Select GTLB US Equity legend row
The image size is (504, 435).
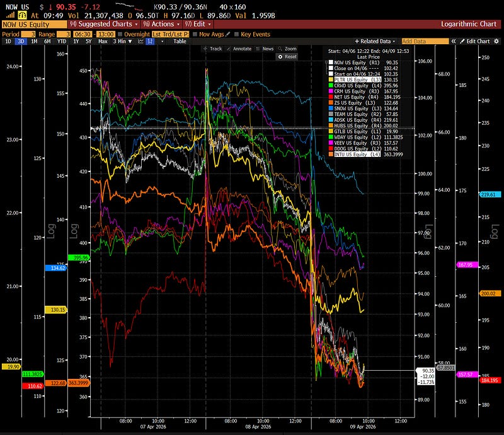[364, 131]
